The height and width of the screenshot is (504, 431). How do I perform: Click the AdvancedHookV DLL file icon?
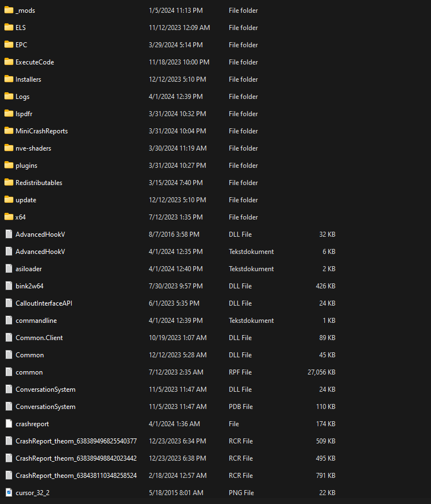click(x=9, y=234)
